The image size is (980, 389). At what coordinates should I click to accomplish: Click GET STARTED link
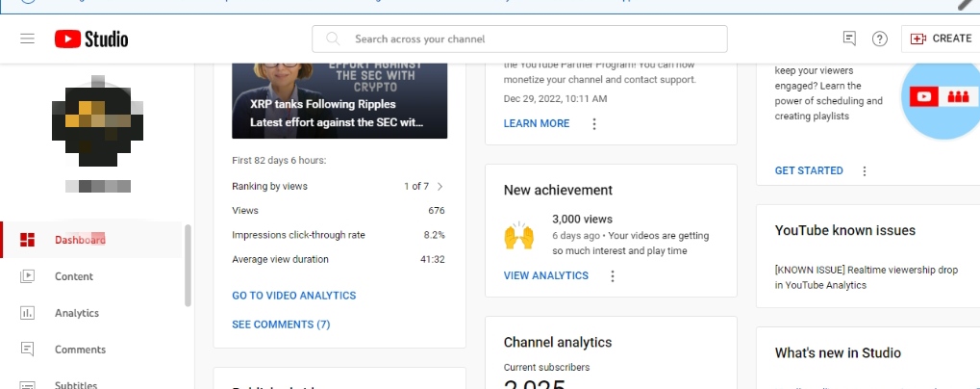coord(809,170)
